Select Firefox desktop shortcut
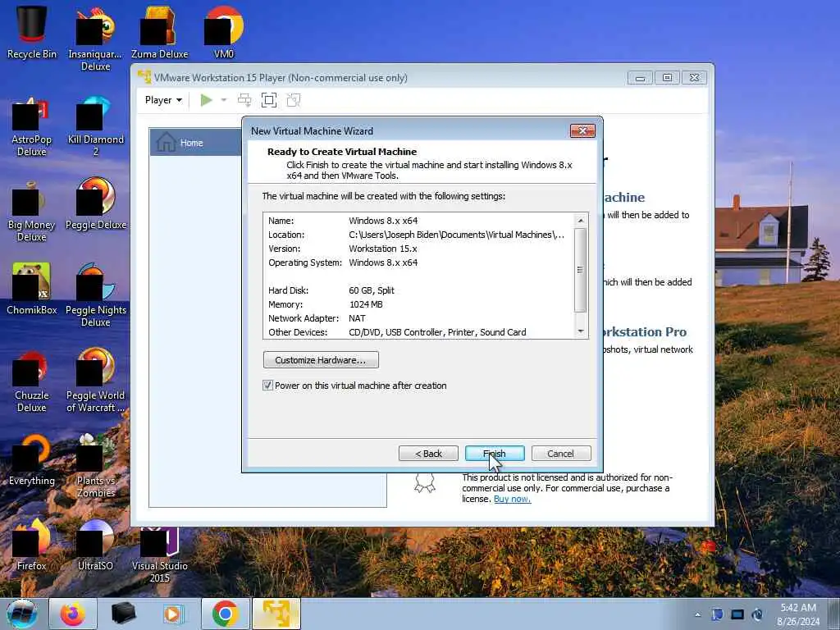The height and width of the screenshot is (630, 840). (x=32, y=546)
